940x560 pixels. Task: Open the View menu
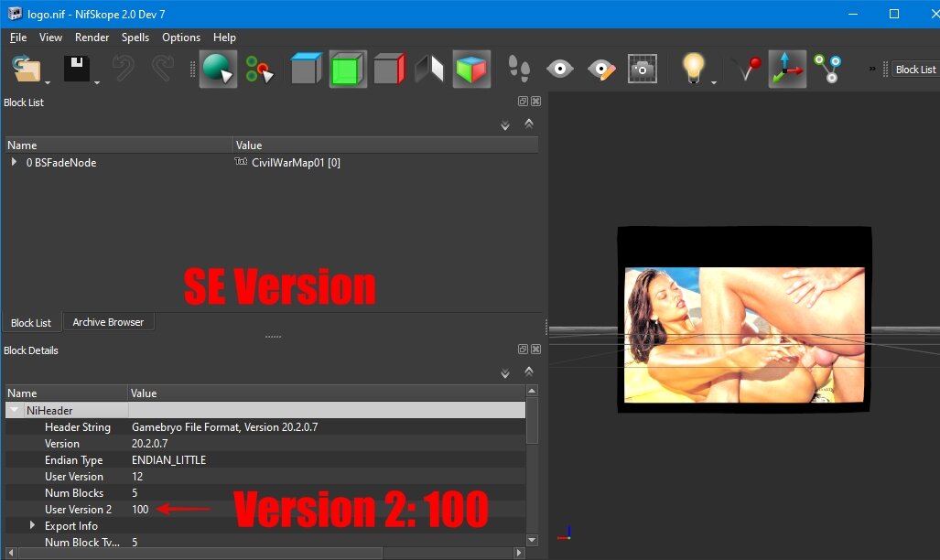tap(50, 38)
